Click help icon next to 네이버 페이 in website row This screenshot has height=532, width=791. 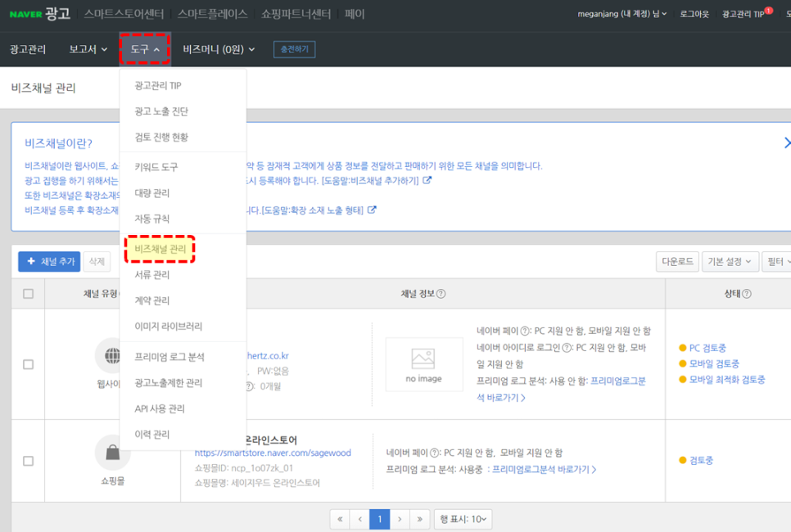tap(525, 331)
